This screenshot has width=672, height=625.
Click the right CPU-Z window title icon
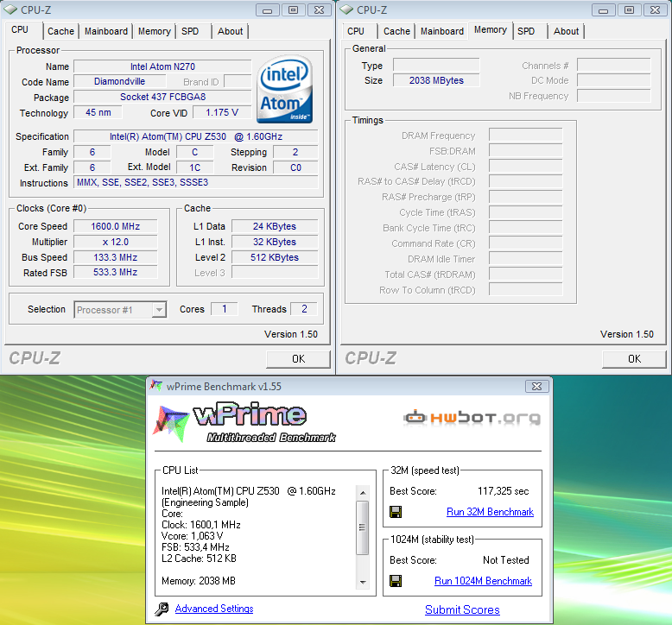coord(346,9)
